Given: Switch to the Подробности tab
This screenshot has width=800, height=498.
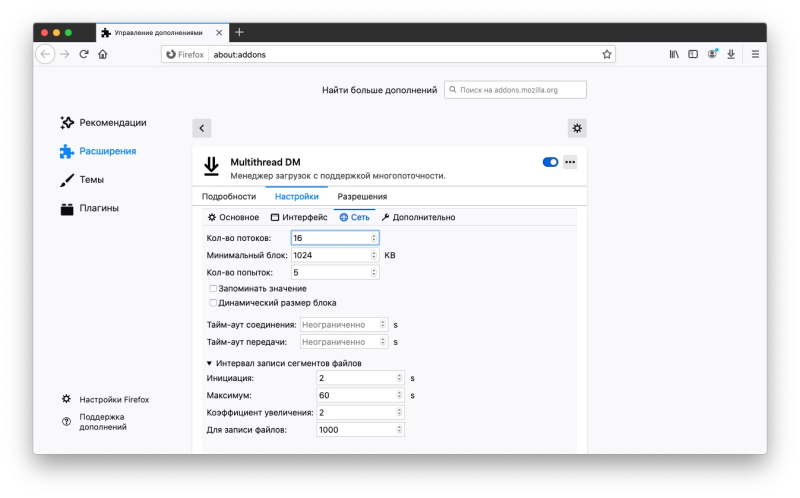Looking at the screenshot, I should click(x=229, y=197).
